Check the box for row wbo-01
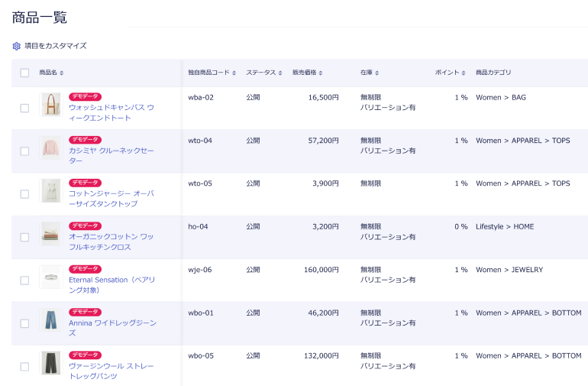Screen dimensions: 588x386 point(24,323)
